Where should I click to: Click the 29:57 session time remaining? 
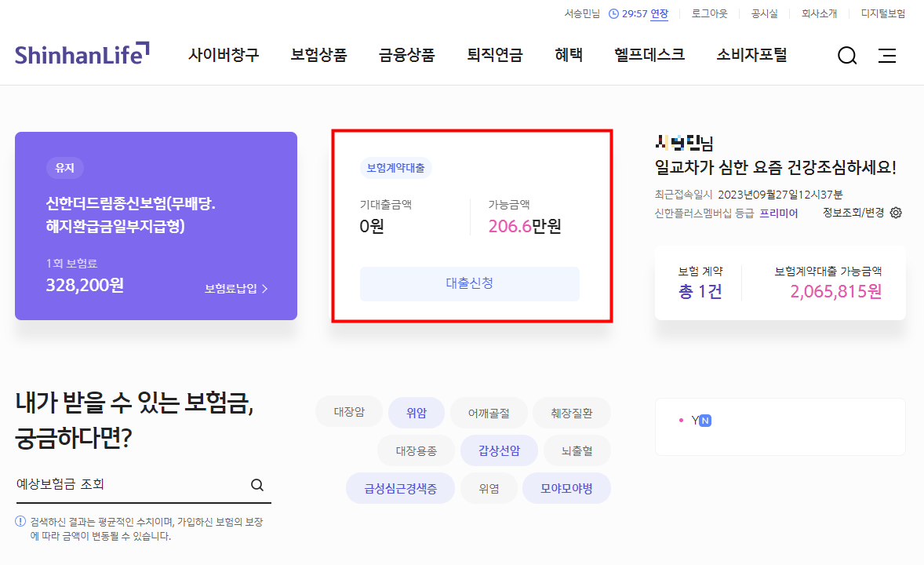pos(635,13)
